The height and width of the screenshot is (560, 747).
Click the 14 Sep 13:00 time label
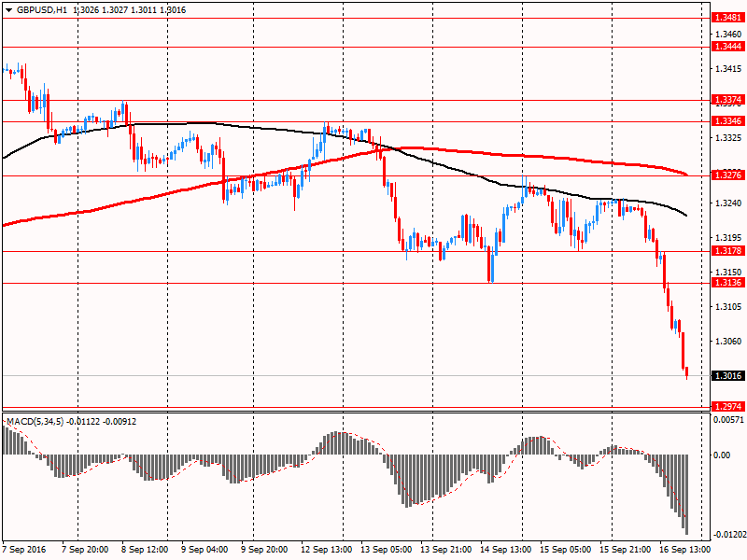(506, 550)
